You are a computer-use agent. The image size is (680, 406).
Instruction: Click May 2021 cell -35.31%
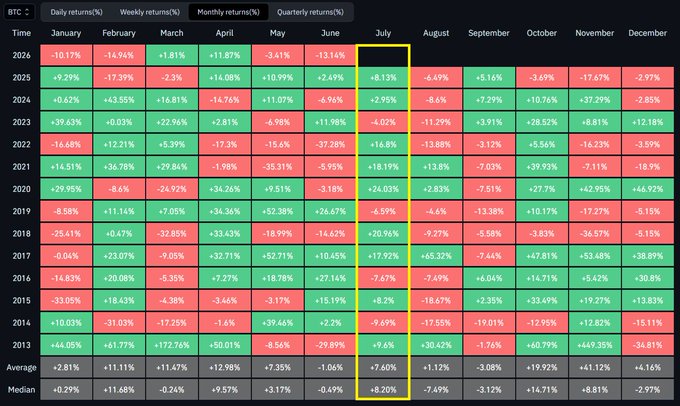278,167
